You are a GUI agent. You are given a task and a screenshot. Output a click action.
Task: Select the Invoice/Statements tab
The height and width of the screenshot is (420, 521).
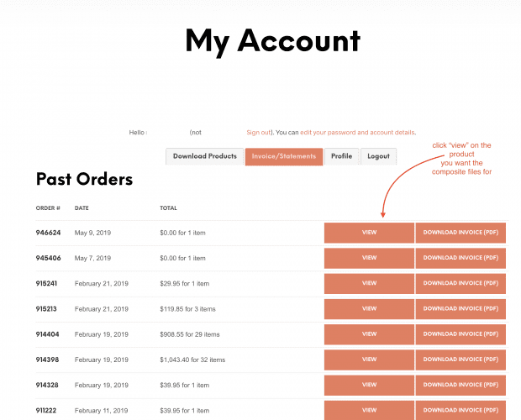point(284,156)
